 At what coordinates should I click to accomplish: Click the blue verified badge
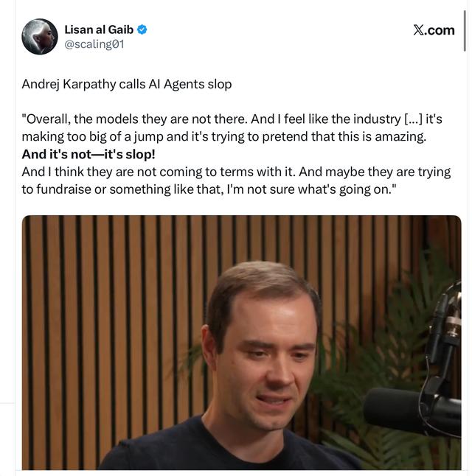(x=142, y=29)
